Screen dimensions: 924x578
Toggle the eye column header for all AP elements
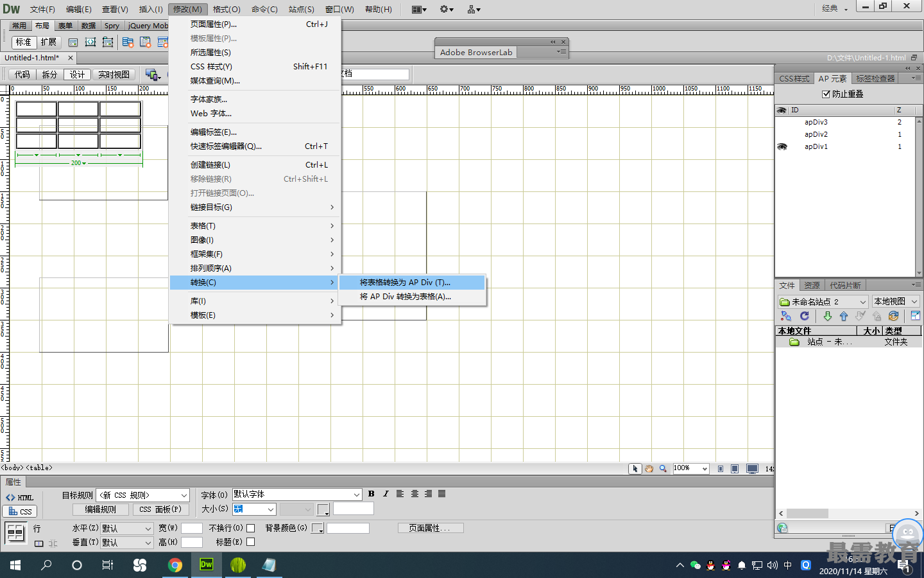pos(782,110)
